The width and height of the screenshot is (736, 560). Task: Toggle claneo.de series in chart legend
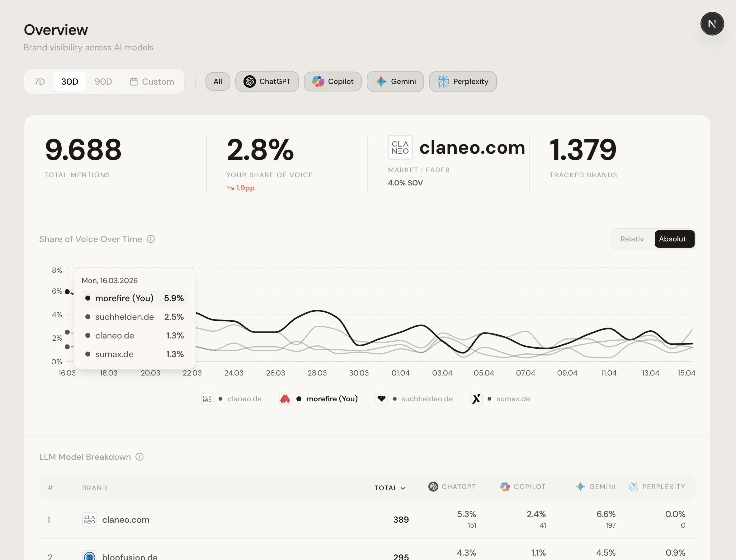point(231,399)
